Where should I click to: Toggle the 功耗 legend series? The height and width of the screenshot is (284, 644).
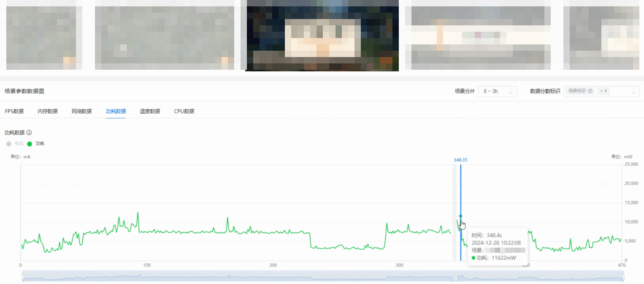click(x=35, y=144)
